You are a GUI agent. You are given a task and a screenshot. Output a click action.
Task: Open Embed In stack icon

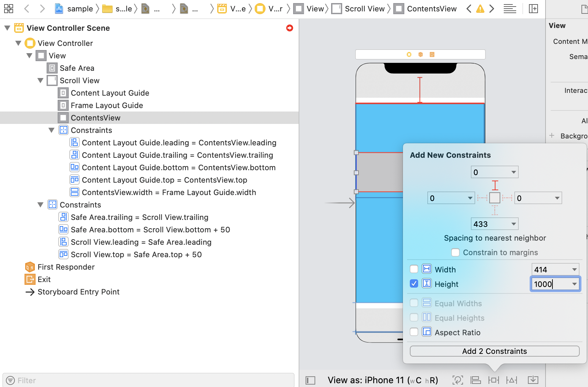(x=476, y=380)
